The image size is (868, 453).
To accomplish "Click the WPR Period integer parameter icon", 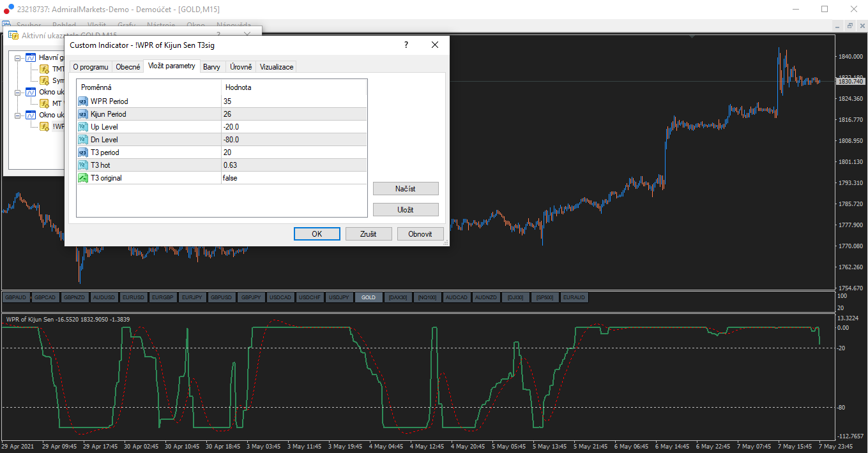I will [83, 101].
